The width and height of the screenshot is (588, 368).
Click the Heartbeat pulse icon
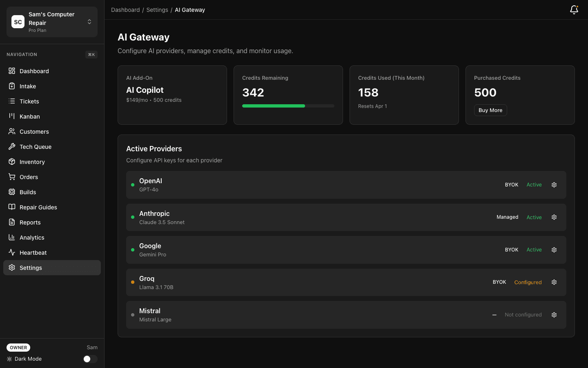click(x=12, y=252)
